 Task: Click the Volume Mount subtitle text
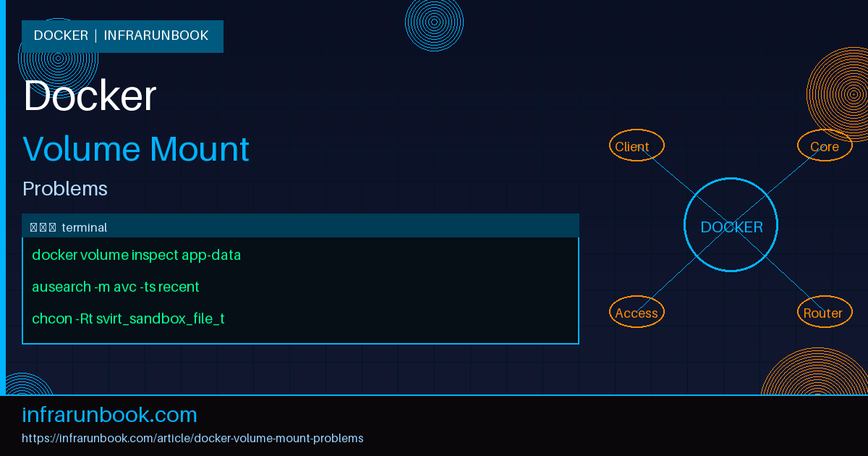[x=135, y=149]
